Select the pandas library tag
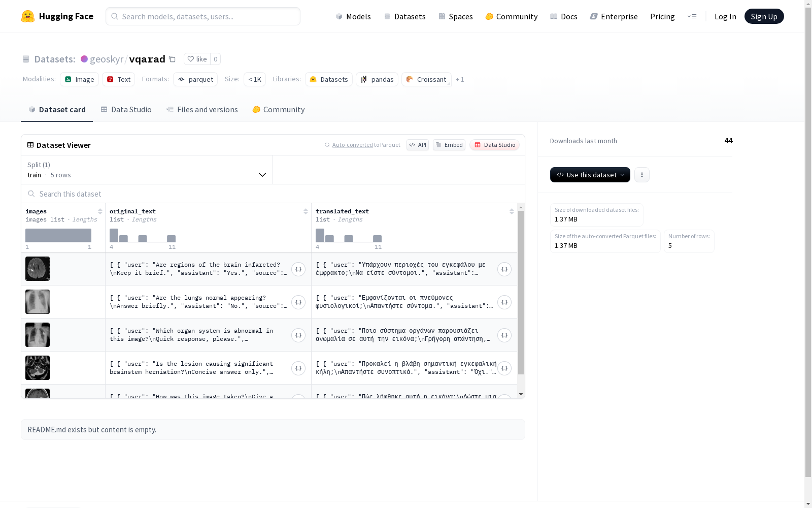812x508 pixels. point(377,79)
